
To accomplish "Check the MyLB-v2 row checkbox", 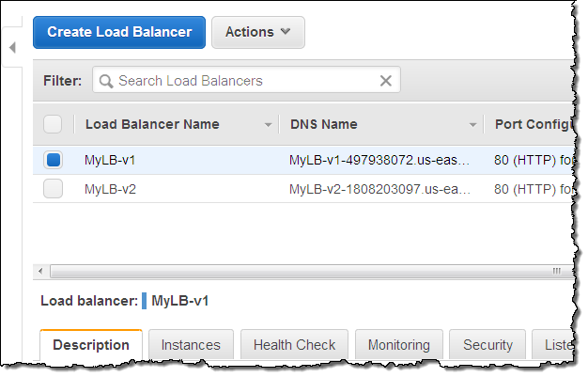I will click(x=53, y=189).
